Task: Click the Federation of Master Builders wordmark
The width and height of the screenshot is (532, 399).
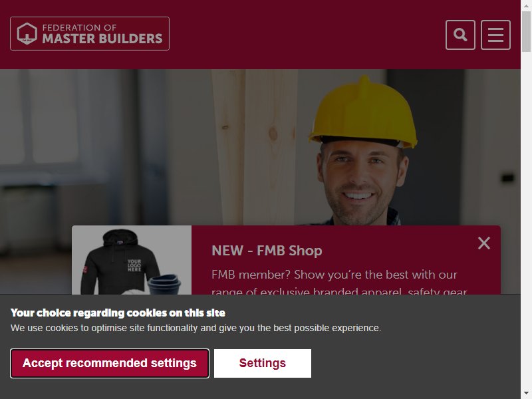Action: click(x=102, y=34)
